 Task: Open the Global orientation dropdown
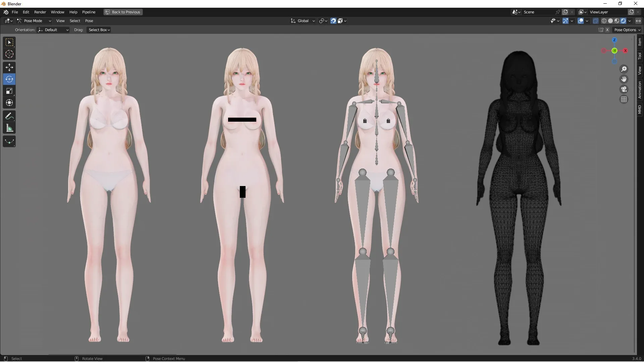tap(303, 21)
